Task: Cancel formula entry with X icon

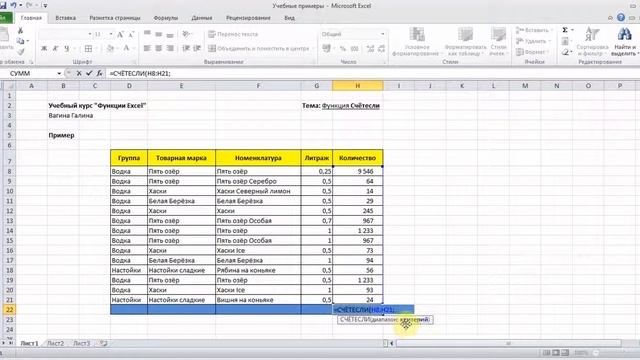Action: [79, 73]
